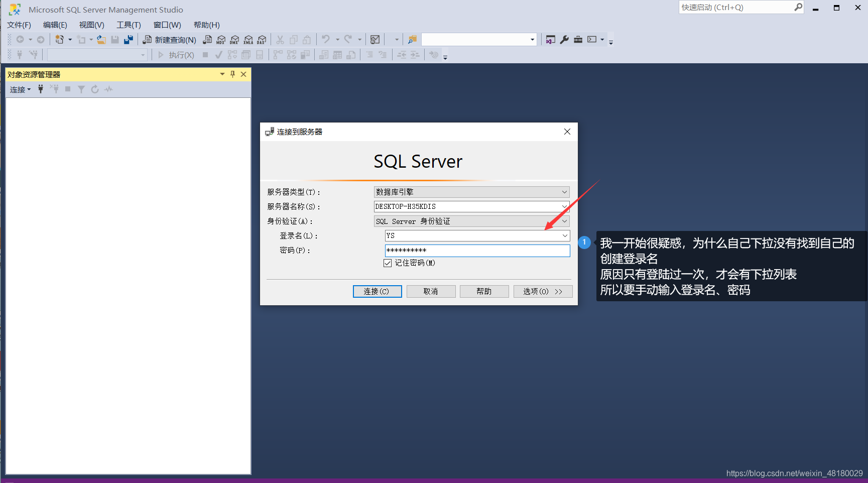
Task: Open the 编辑(E) menu
Action: click(55, 25)
